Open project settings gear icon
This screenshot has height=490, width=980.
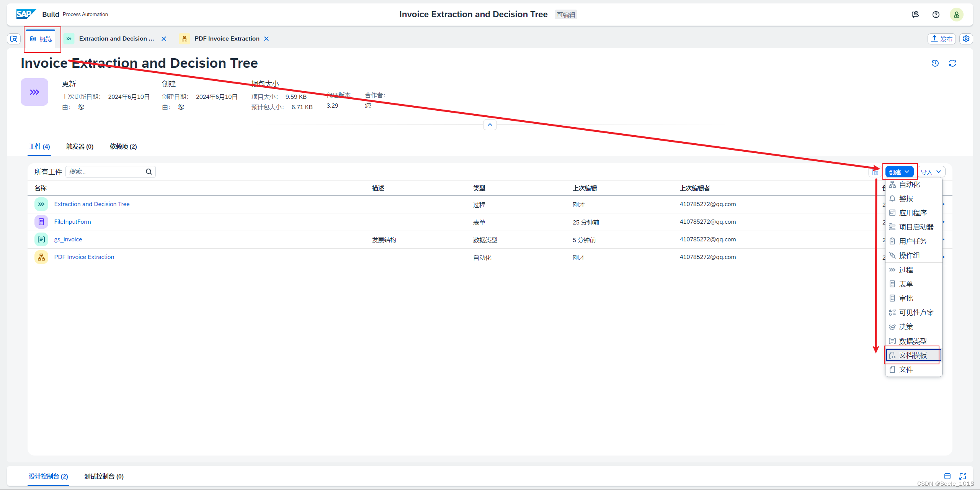coord(966,39)
